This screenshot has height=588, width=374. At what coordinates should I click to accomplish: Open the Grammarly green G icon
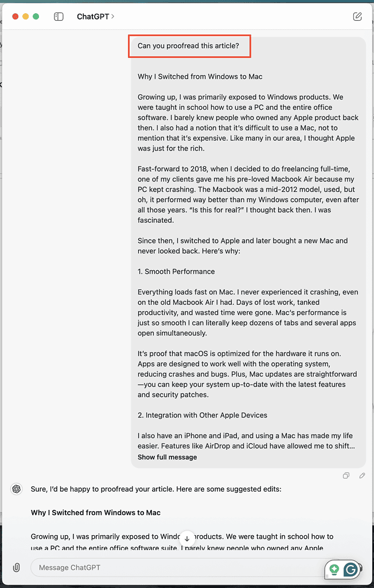[x=350, y=570]
